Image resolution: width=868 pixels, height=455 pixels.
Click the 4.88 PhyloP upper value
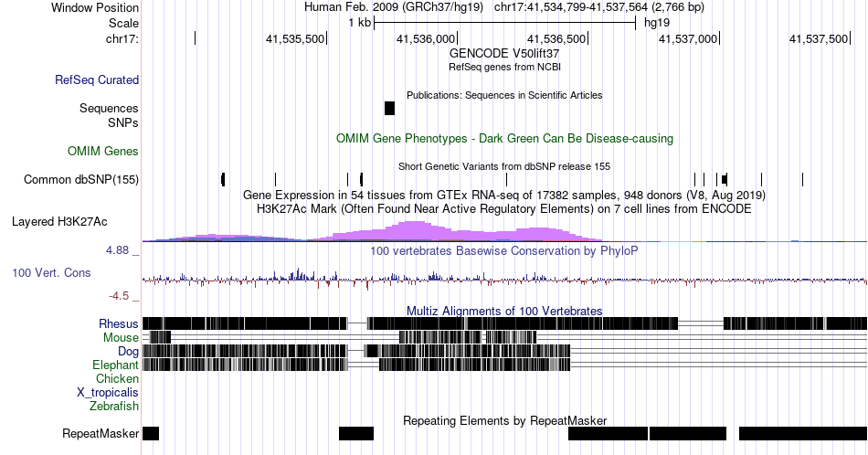click(x=117, y=250)
